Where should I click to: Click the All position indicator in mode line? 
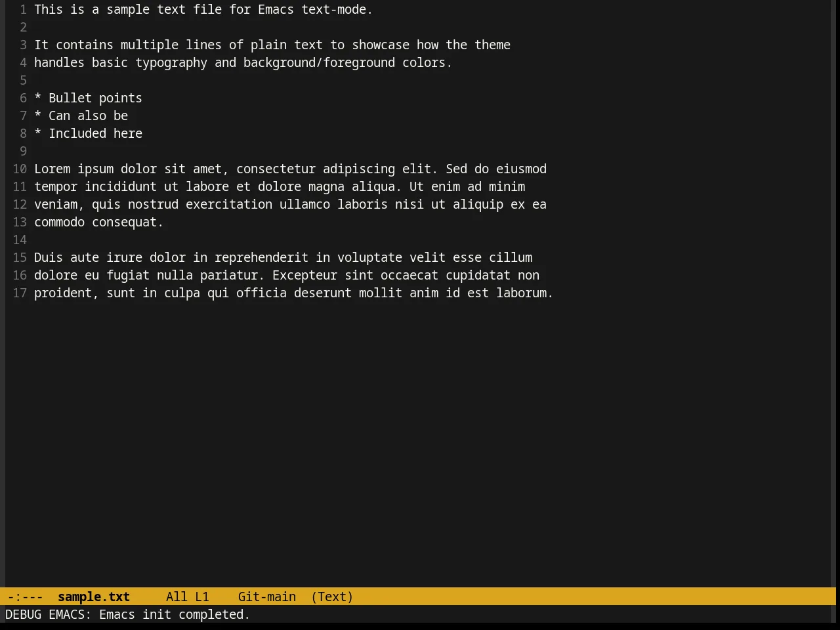coord(177,597)
